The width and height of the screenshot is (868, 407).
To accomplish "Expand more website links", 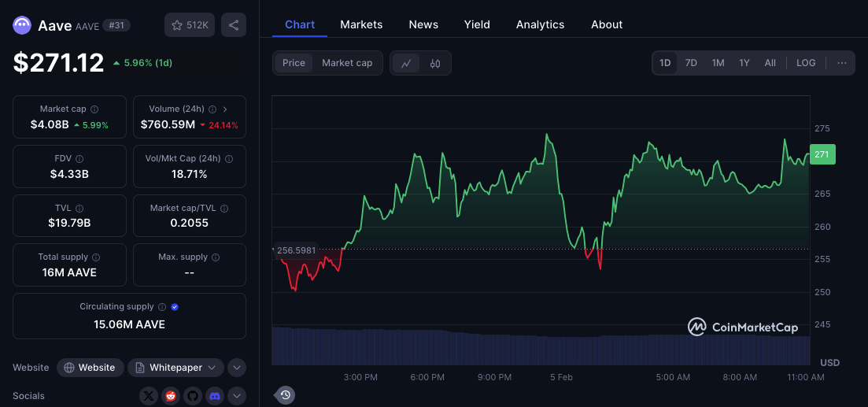I will (x=237, y=368).
